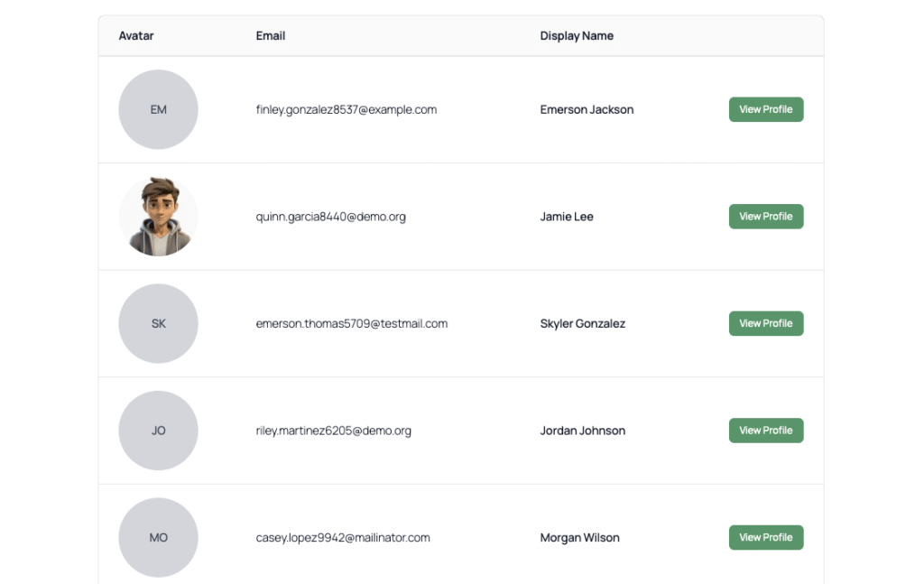Click the MO initials avatar

[x=158, y=537]
